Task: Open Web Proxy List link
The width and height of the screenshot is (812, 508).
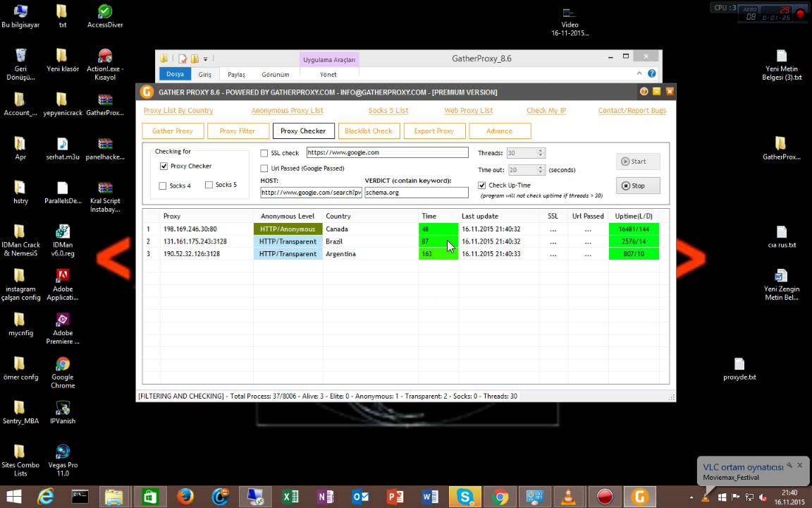Action: 468,110
